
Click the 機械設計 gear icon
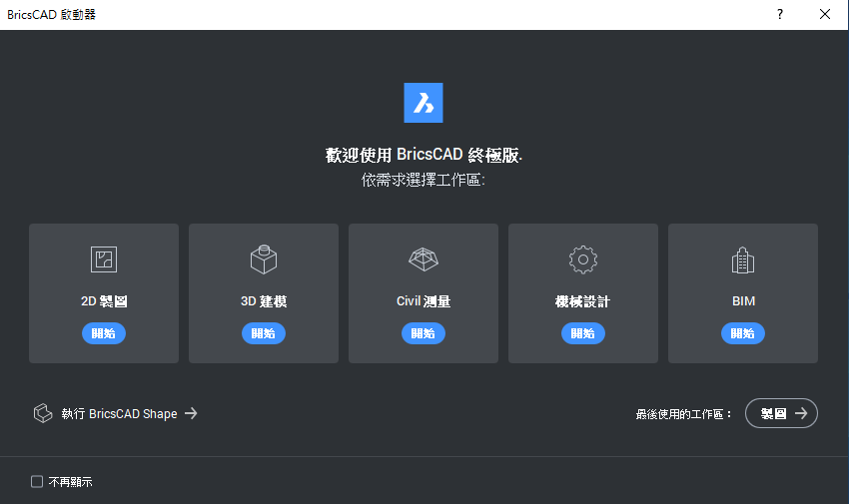coord(583,259)
